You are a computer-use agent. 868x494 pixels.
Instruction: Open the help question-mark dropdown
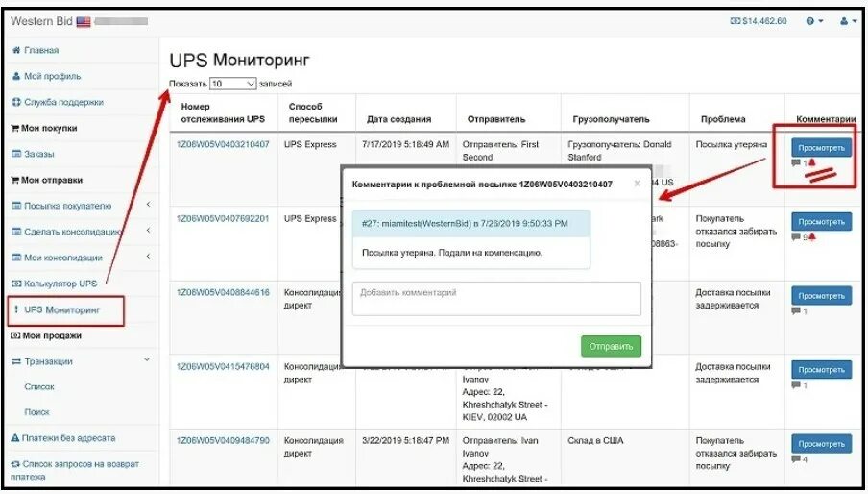(x=814, y=21)
